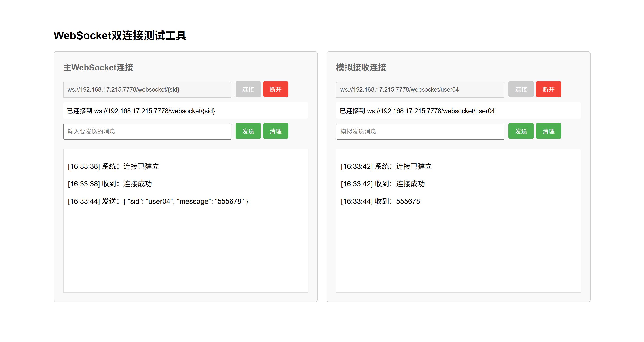
Task: Click the 模拟发送消息 input field
Action: [420, 132]
